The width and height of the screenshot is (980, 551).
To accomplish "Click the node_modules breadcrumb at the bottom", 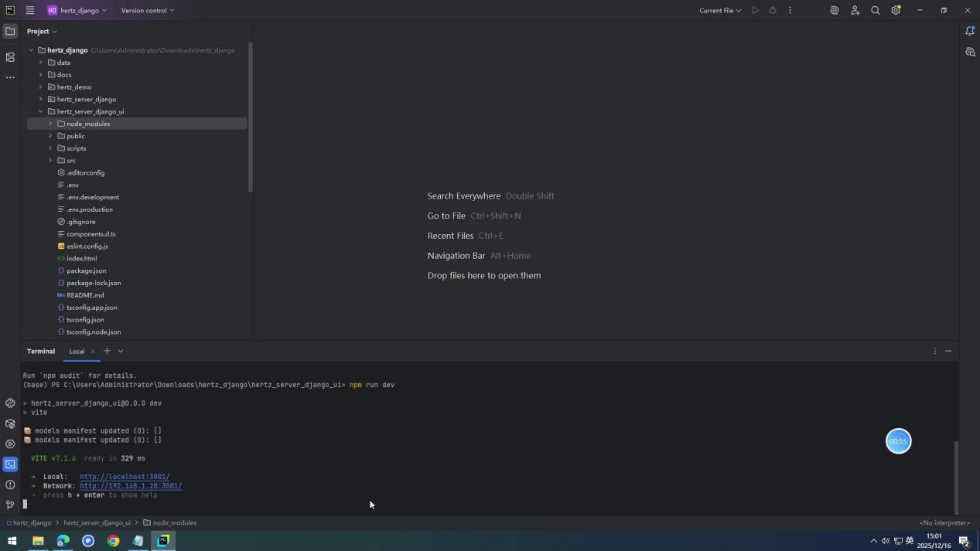I will click(x=174, y=522).
